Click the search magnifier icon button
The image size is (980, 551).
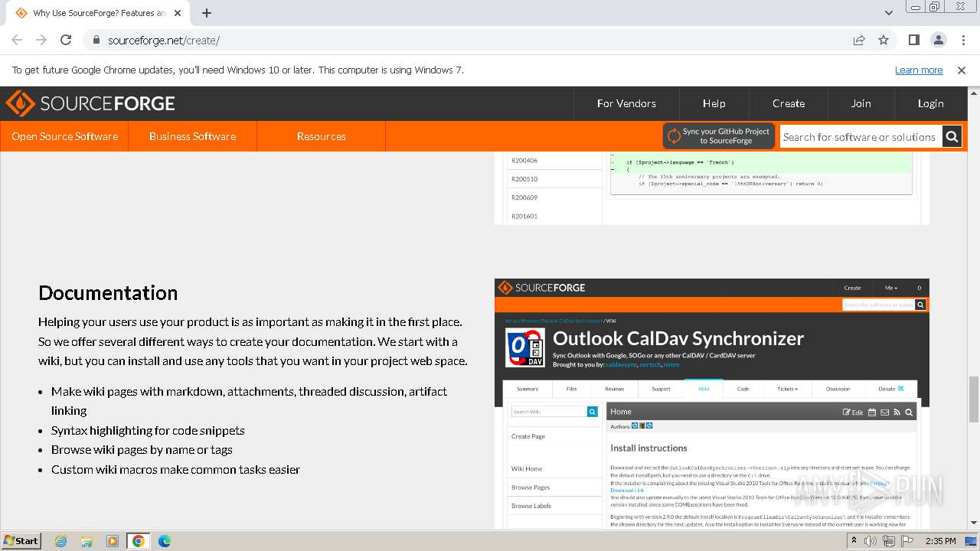(952, 137)
